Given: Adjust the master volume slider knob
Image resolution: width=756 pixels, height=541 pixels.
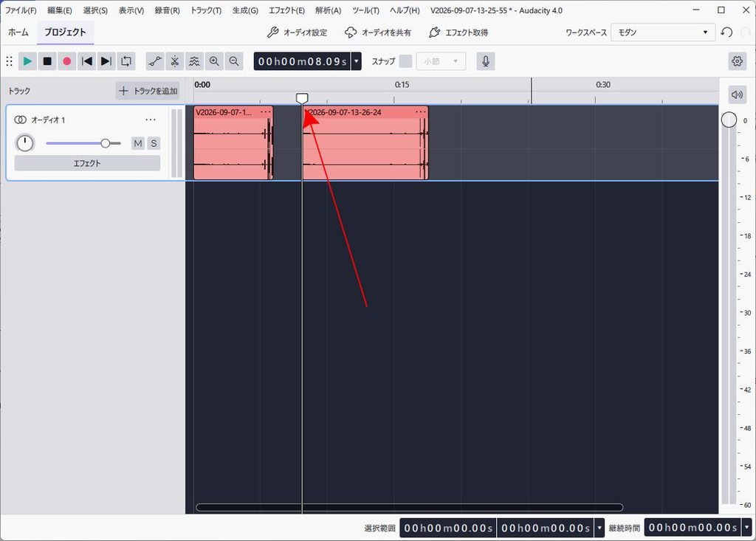Looking at the screenshot, I should tap(729, 120).
